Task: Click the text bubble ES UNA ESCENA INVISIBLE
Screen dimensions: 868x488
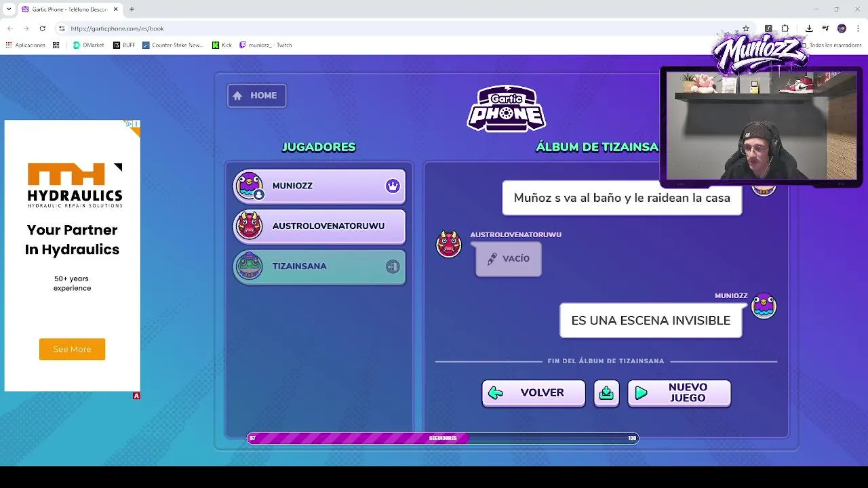Action: point(650,321)
